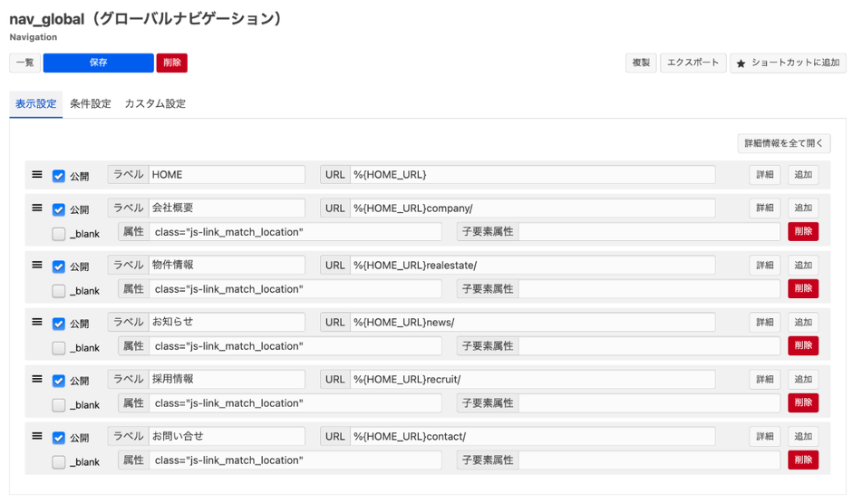Click the drag handle for 会社概要 row
This screenshot has height=504, width=852.
click(37, 208)
